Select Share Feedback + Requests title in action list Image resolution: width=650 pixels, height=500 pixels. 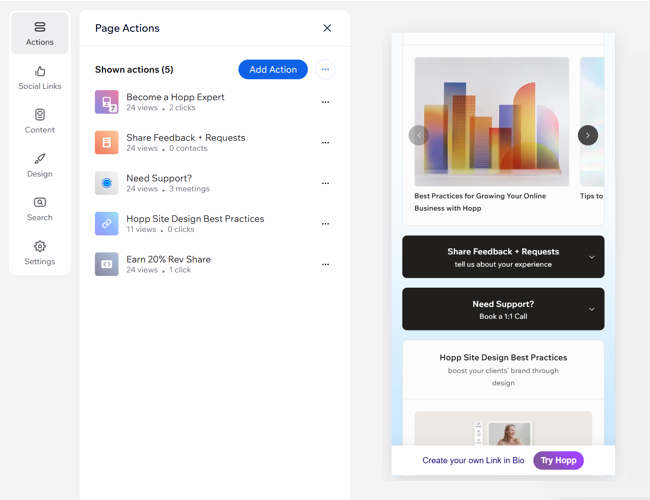tap(186, 138)
